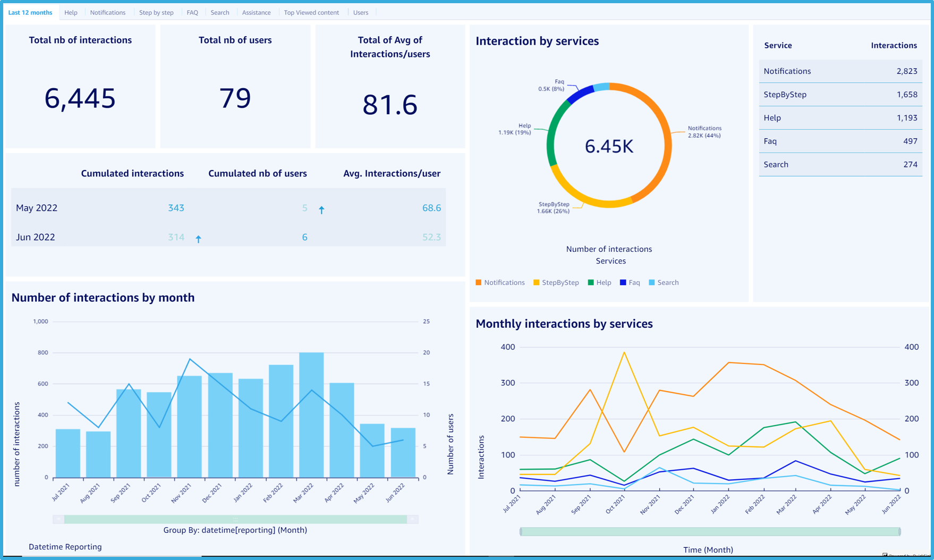Screen dimensions: 934x560
Task: Open the FAQ tab
Action: click(x=192, y=12)
